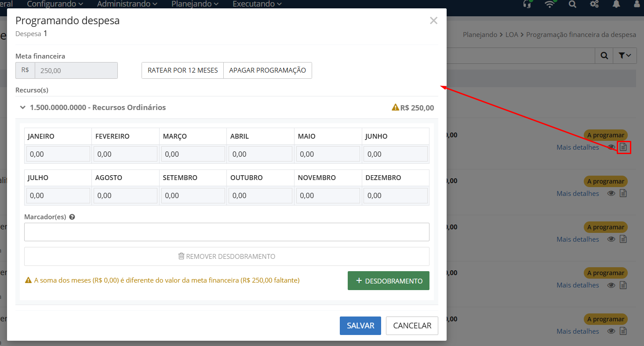Image resolution: width=644 pixels, height=346 pixels.
Task: Open the document icon in first A programar row
Action: click(623, 147)
